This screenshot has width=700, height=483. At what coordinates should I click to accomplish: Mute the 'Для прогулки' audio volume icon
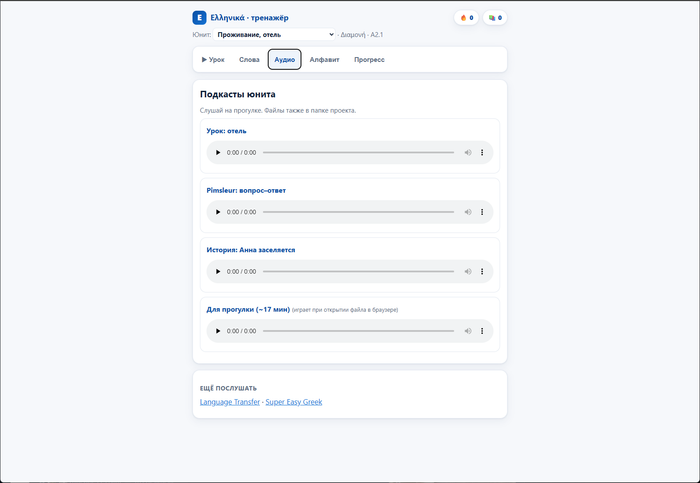468,331
